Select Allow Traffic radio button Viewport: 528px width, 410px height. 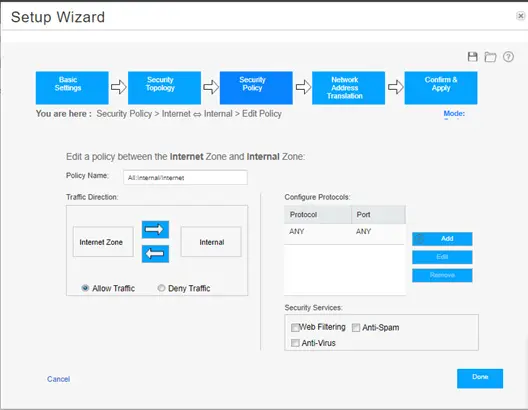85,288
